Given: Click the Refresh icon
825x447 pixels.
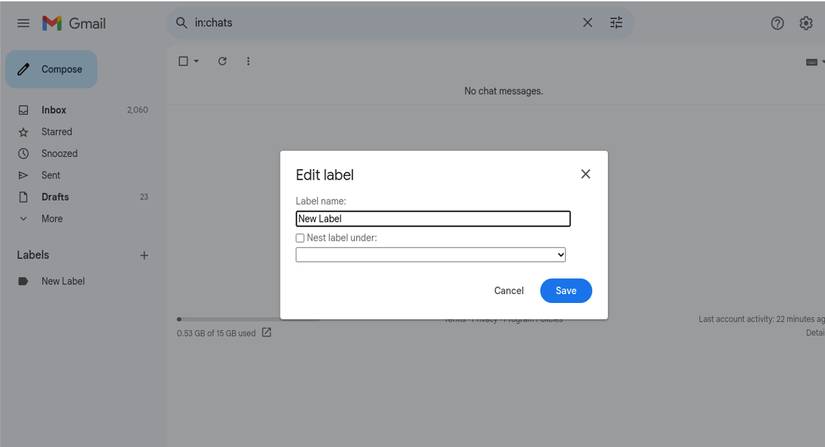Looking at the screenshot, I should (222, 61).
